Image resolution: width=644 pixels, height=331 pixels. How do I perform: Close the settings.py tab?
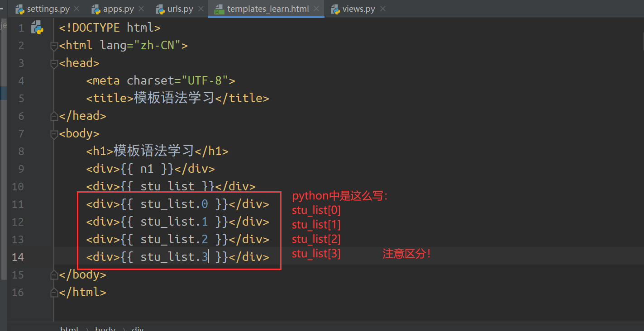(76, 9)
